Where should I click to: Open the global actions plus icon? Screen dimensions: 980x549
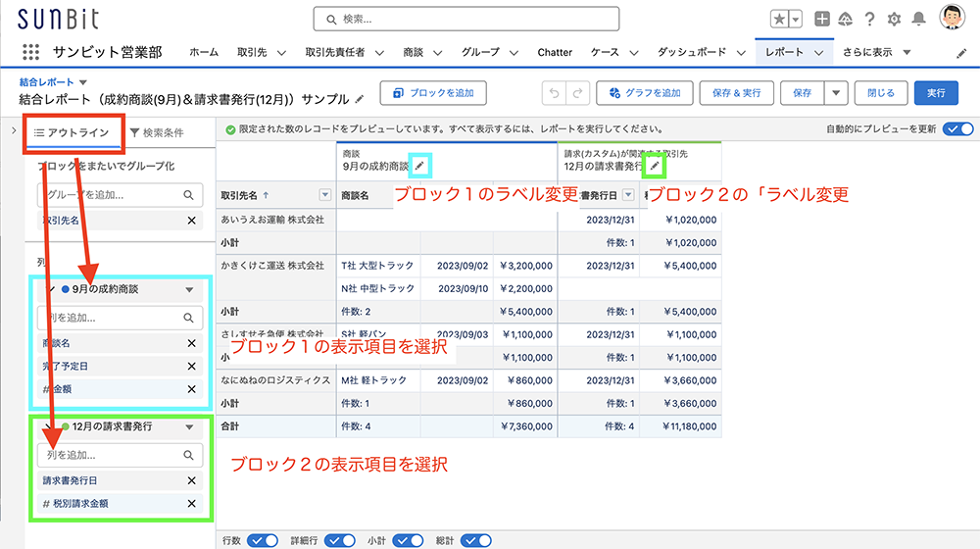[x=822, y=20]
